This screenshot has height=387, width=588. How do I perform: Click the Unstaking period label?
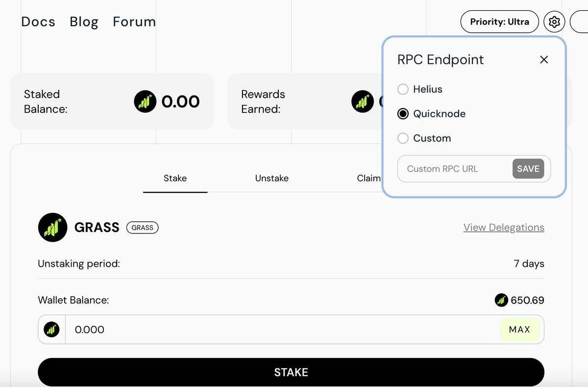coord(79,264)
